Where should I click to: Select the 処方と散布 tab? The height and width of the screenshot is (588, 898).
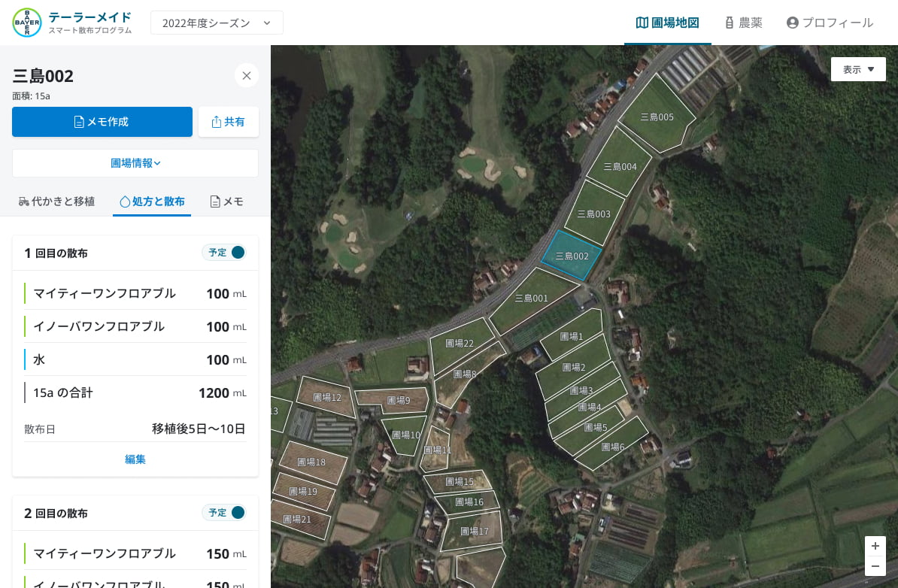point(152,202)
